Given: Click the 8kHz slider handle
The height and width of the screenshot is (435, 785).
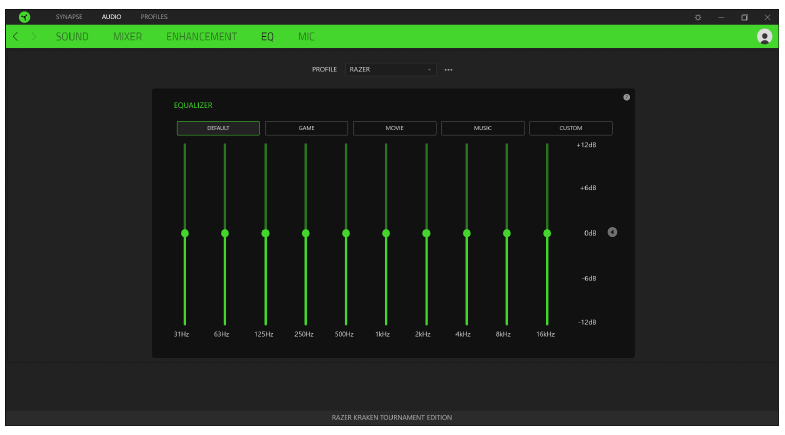Looking at the screenshot, I should (507, 233).
